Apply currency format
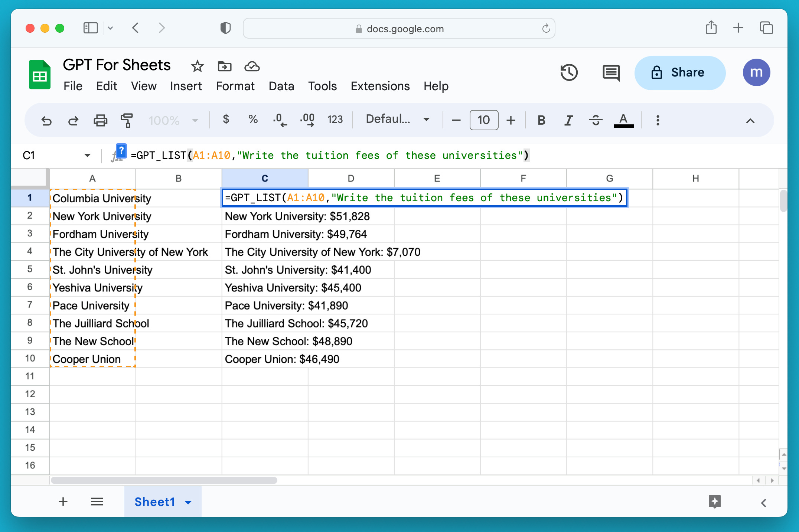Screen dimensions: 799x532 pos(226,120)
